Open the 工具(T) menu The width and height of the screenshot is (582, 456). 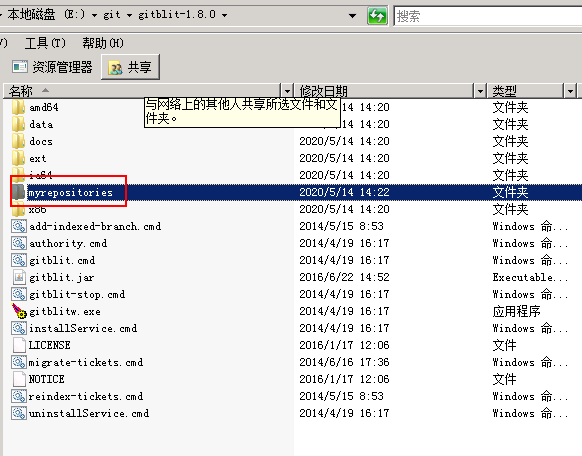point(45,43)
